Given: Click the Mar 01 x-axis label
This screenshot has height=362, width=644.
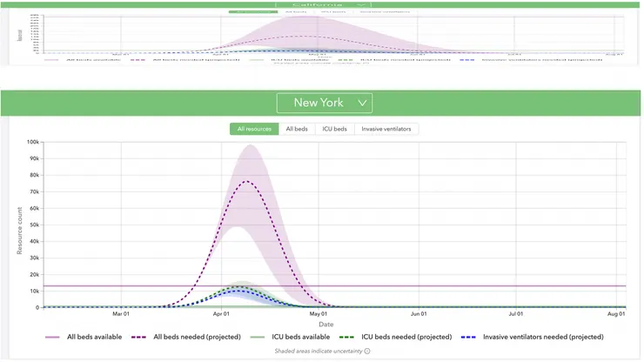Looking at the screenshot, I should click(121, 314).
